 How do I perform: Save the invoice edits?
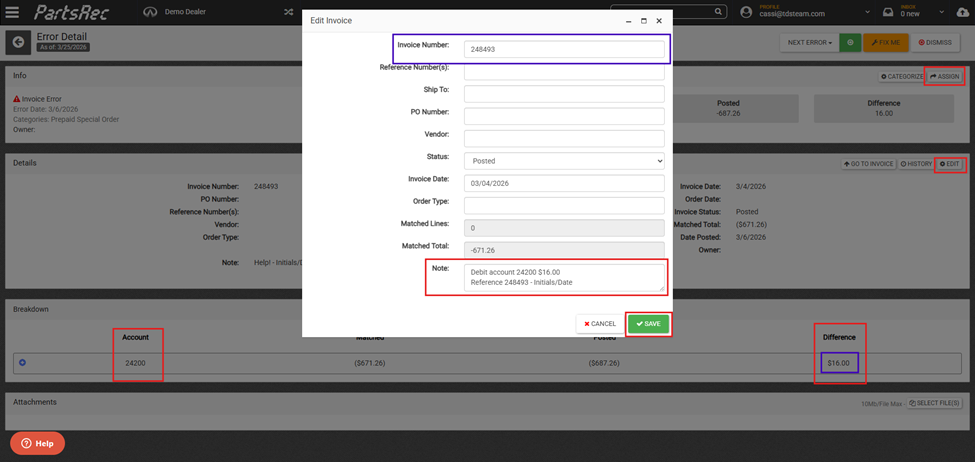tap(649, 324)
